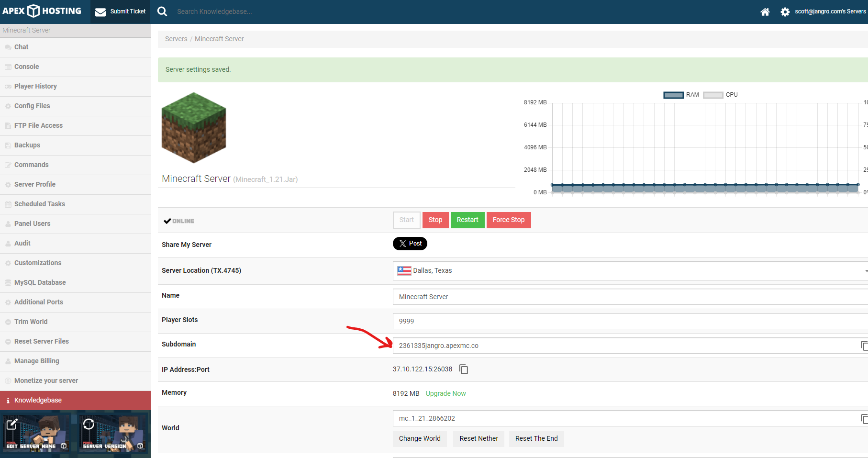The image size is (868, 458).
Task: Open Additional Ports in the sidebar
Action: pos(75,302)
